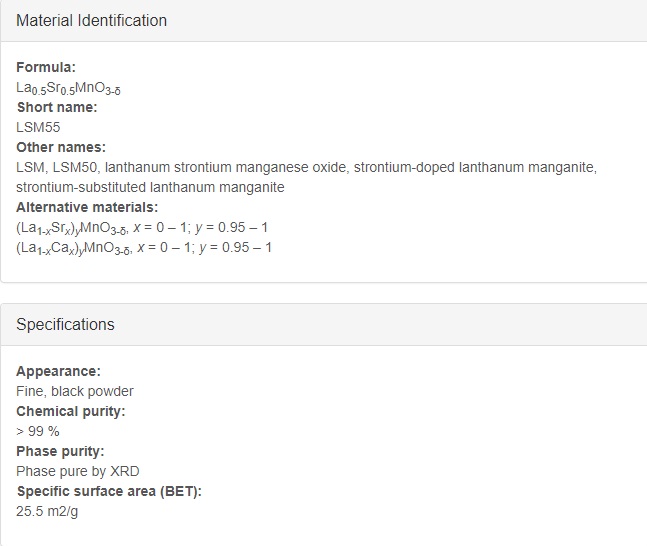The width and height of the screenshot is (647, 546).
Task: Select the Phase pure by XRD text
Action: click(78, 471)
